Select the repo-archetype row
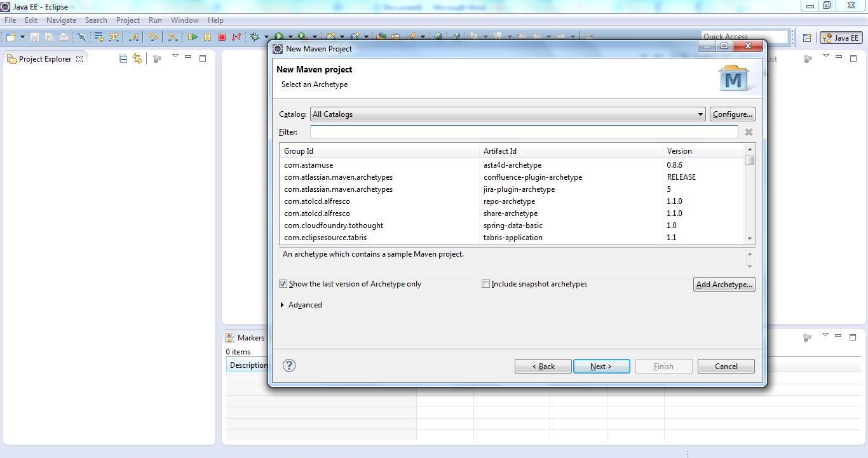The width and height of the screenshot is (868, 458). (512, 201)
